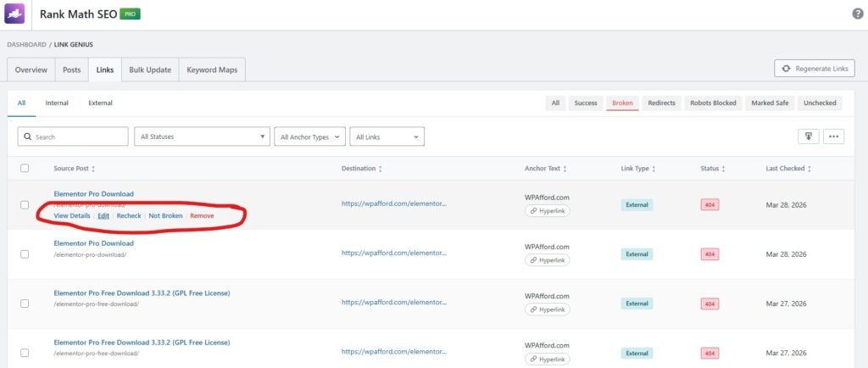Click the Regenerate Links button

click(x=814, y=70)
